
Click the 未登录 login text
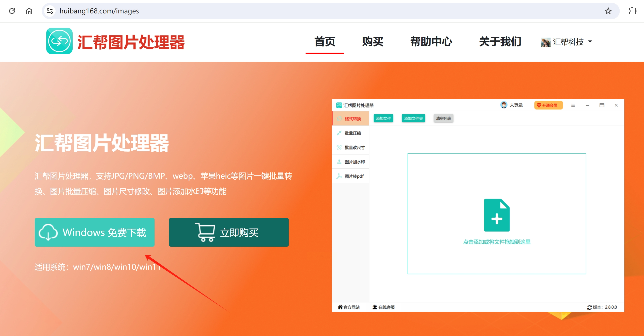[516, 105]
